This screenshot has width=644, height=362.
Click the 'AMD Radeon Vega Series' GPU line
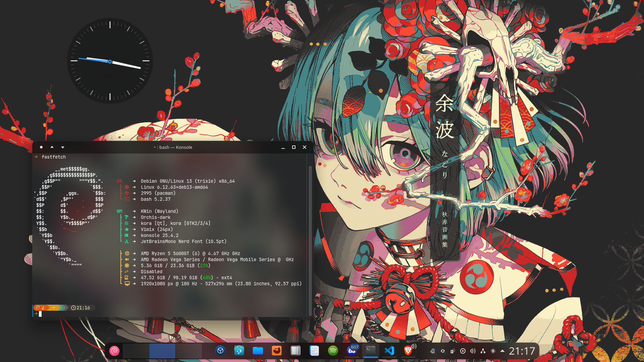[217, 259]
